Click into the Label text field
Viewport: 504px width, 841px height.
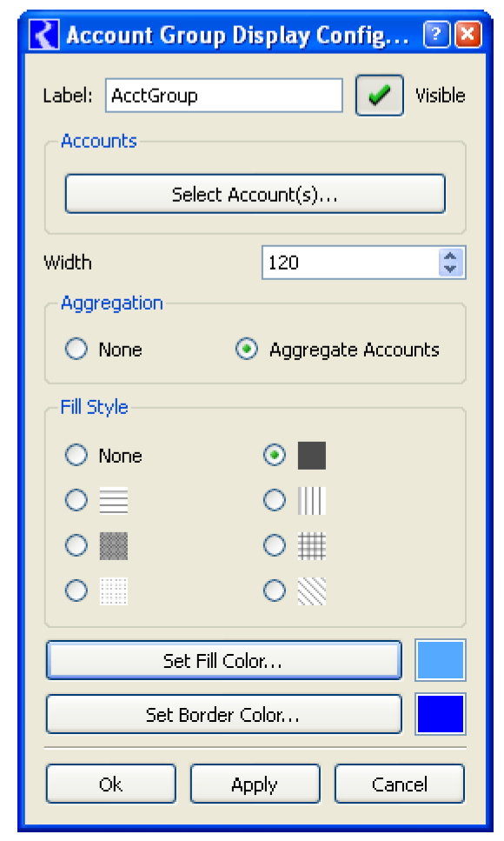click(x=224, y=96)
